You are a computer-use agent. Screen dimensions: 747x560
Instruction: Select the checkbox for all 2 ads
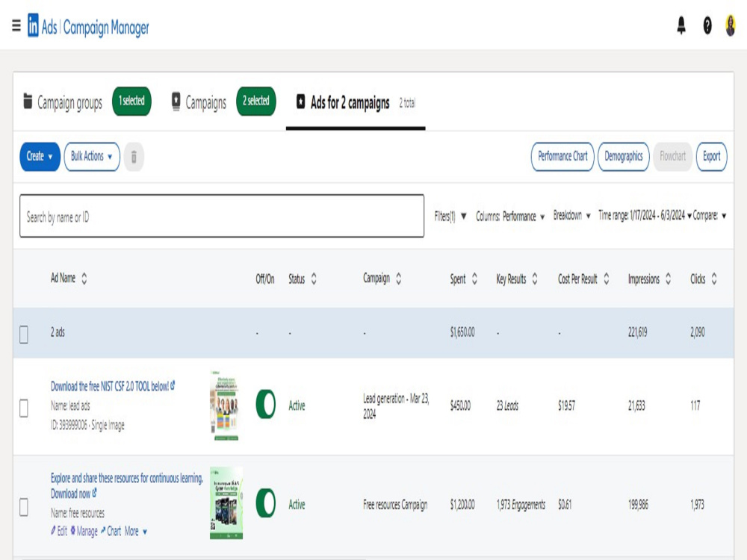coord(24,335)
